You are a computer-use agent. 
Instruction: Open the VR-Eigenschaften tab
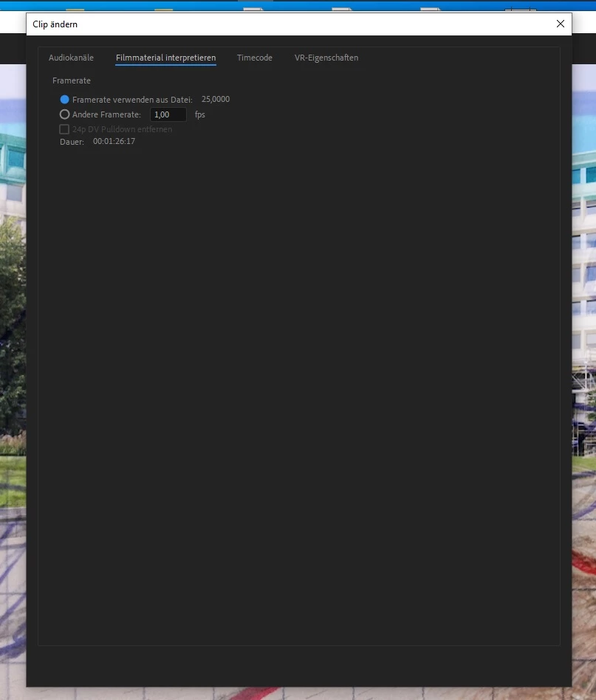[326, 58]
